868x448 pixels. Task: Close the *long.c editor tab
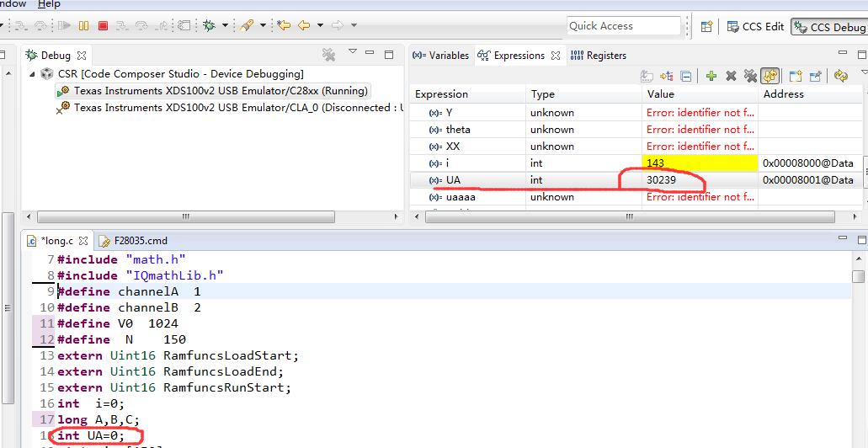(83, 241)
